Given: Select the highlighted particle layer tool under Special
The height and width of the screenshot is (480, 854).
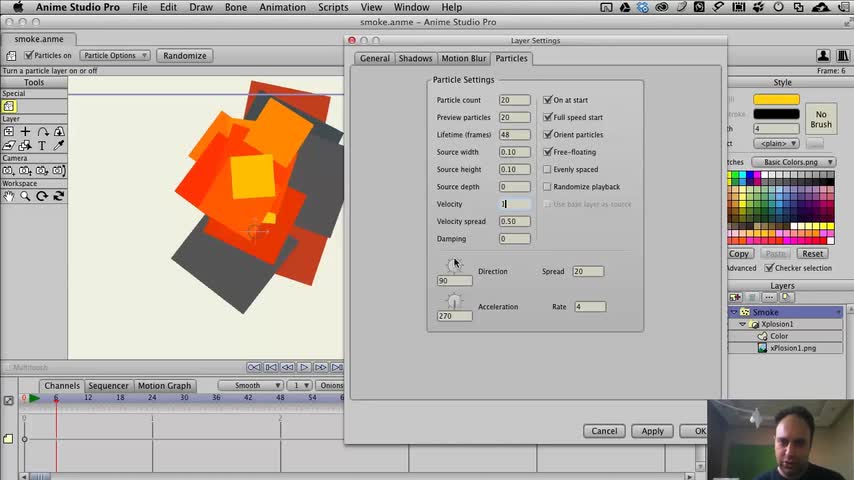Looking at the screenshot, I should point(9,106).
